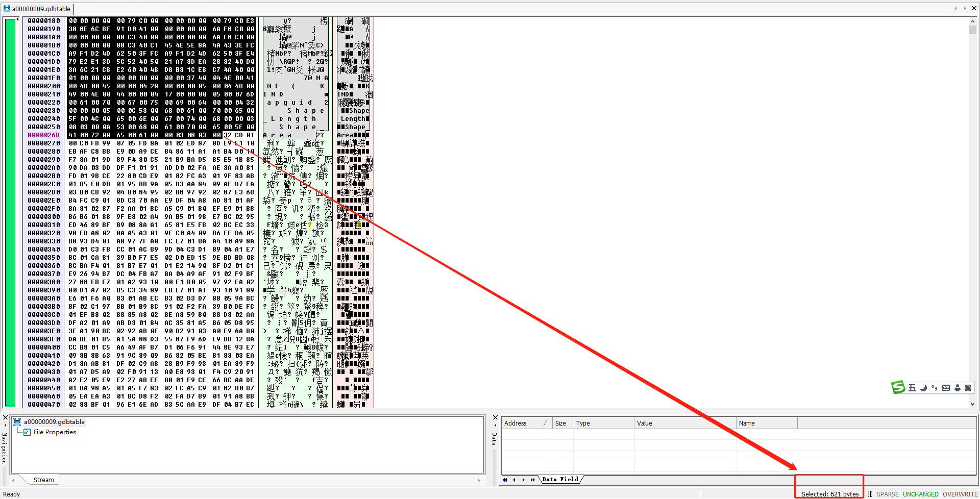Enable Sogou night mode with the moon icon
980x499 pixels.
(x=923, y=388)
